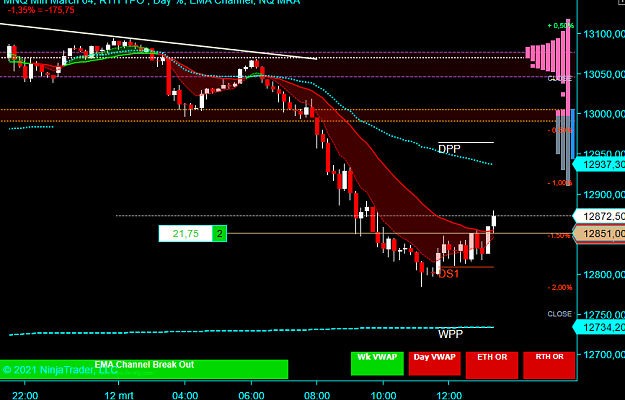
Task: Click the 13050,00 price axis label
Action: [x=604, y=75]
